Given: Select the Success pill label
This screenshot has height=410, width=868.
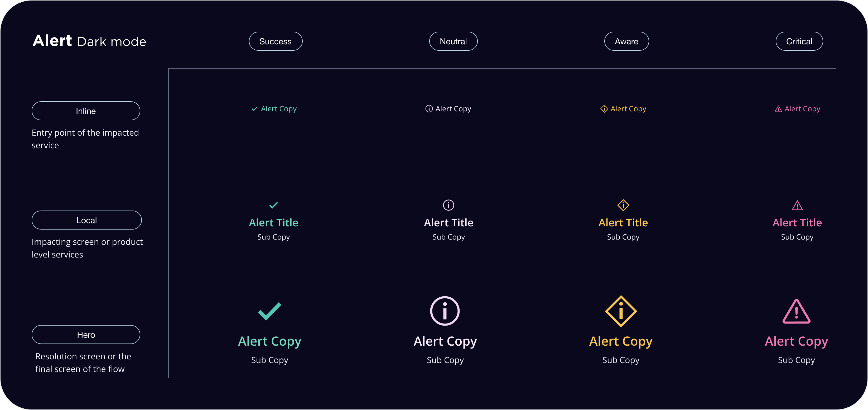Looking at the screenshot, I should (275, 41).
